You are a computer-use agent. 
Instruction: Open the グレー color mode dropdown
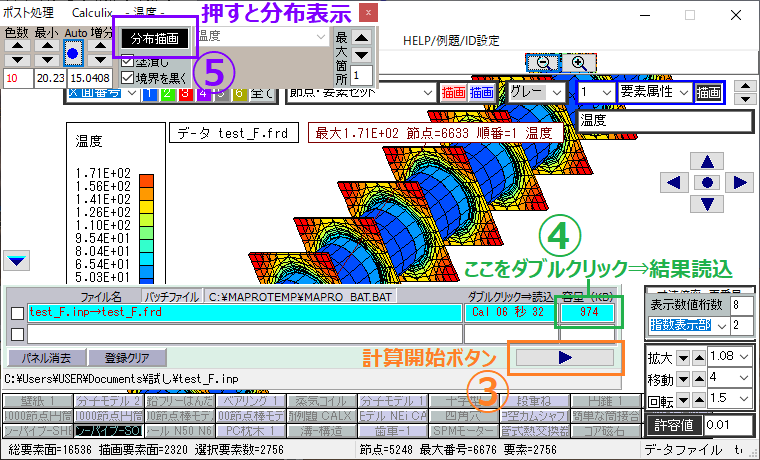[534, 92]
